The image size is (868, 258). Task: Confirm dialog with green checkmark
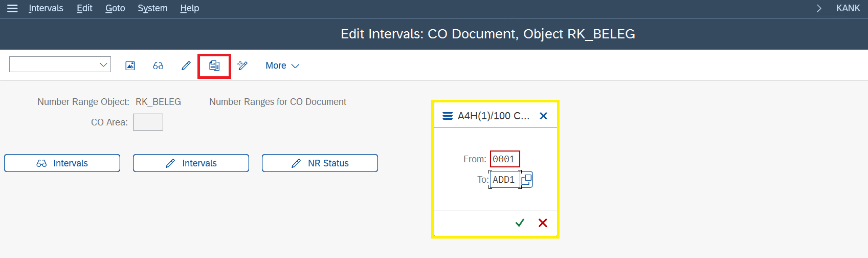tap(520, 223)
